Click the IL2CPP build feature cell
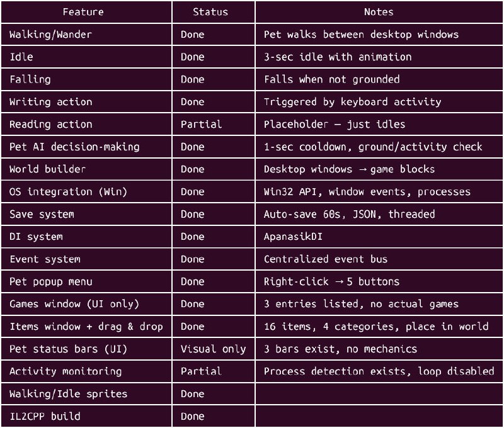The width and height of the screenshot is (504, 428). pos(45,416)
